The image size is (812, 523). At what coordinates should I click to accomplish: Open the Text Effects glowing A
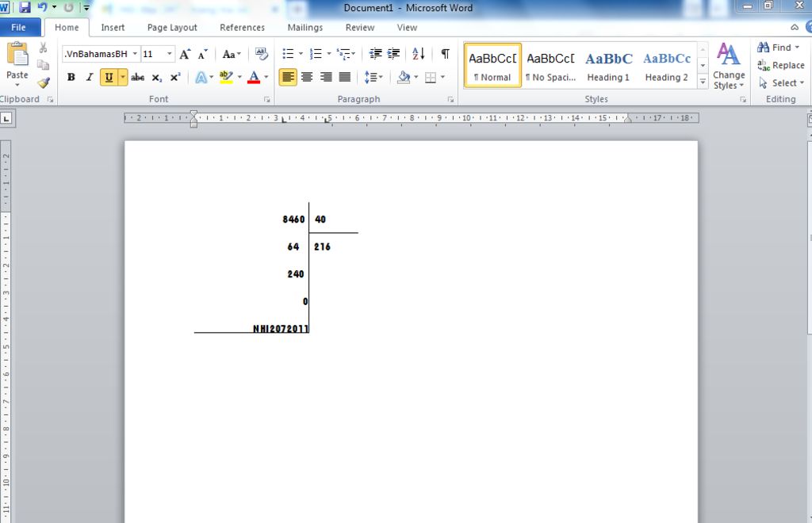pos(201,78)
